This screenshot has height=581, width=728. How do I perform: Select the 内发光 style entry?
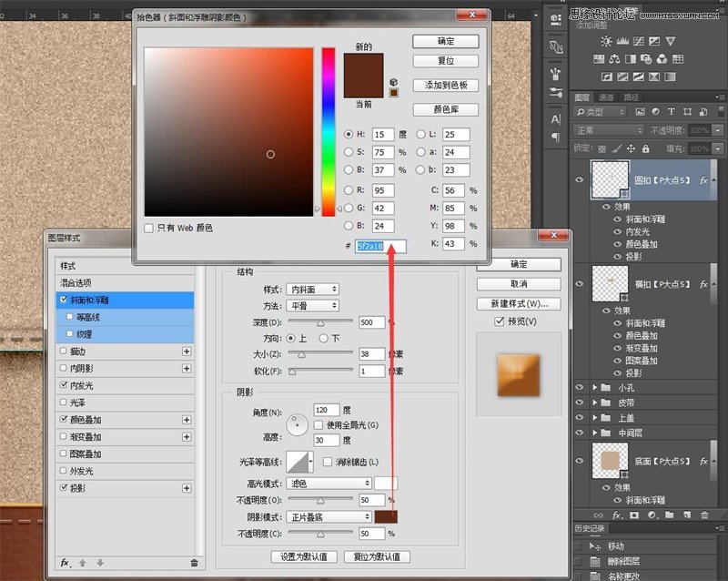(x=125, y=385)
